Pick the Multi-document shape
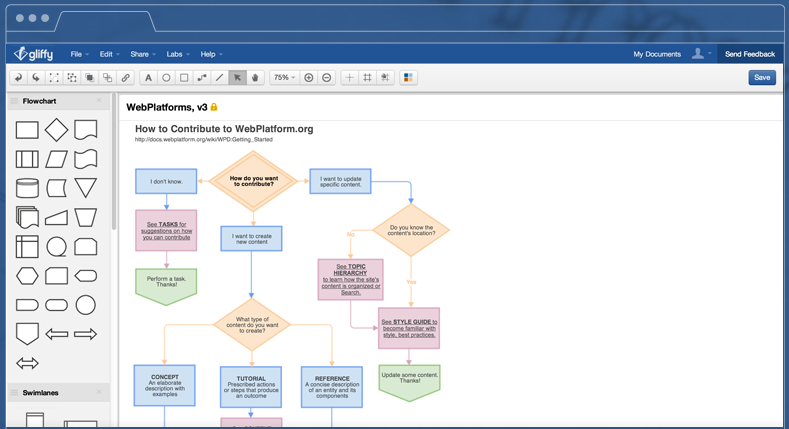The width and height of the screenshot is (789, 429). click(27, 217)
